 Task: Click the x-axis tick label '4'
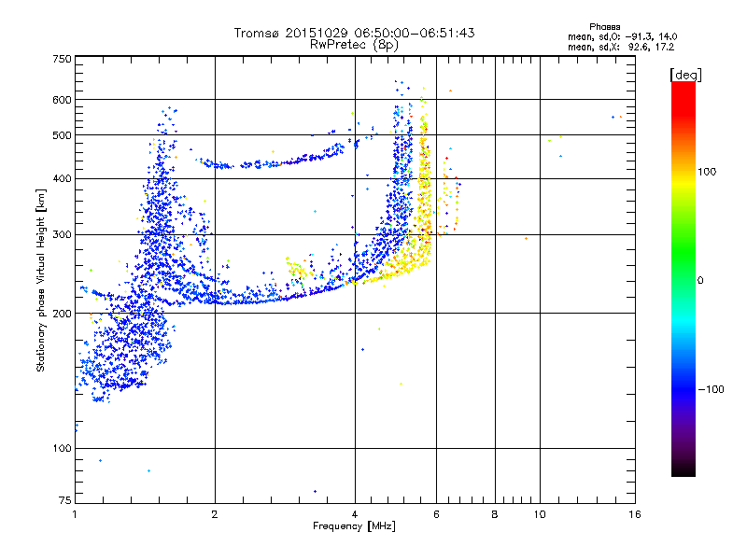pos(355,514)
